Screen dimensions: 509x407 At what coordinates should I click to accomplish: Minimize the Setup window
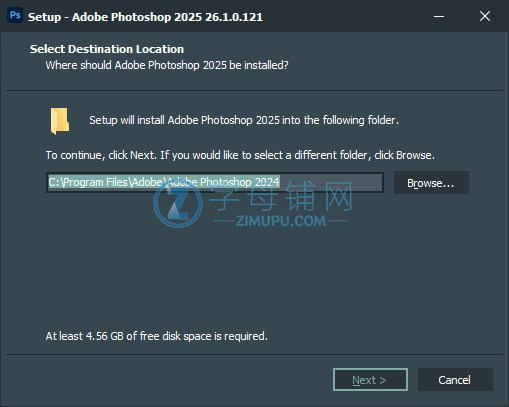439,16
